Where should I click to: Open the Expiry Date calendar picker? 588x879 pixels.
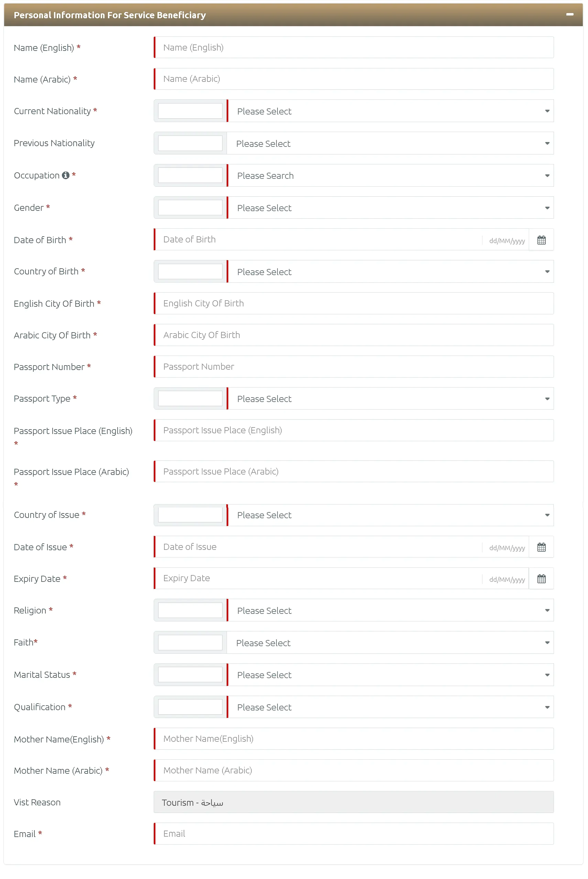(x=541, y=579)
